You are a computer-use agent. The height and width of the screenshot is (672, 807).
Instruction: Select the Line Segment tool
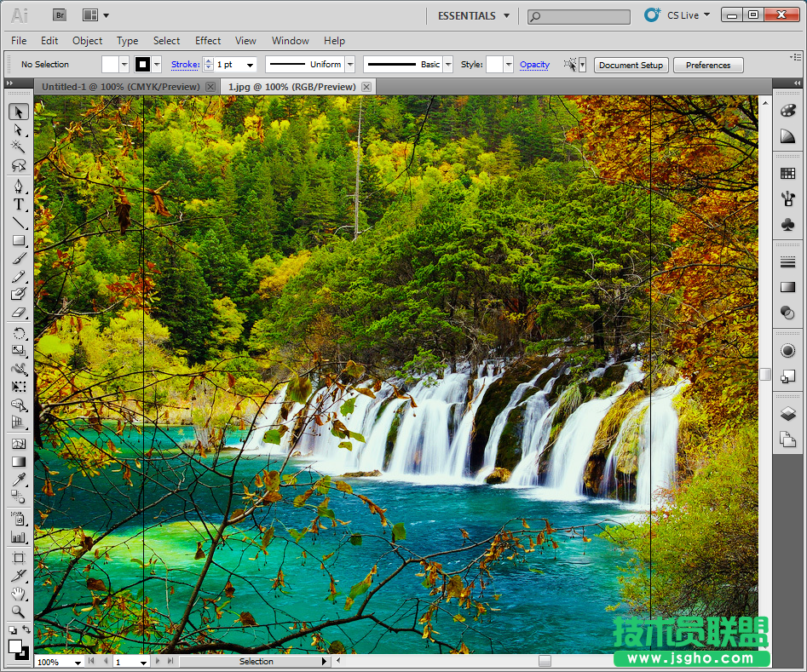(x=19, y=222)
